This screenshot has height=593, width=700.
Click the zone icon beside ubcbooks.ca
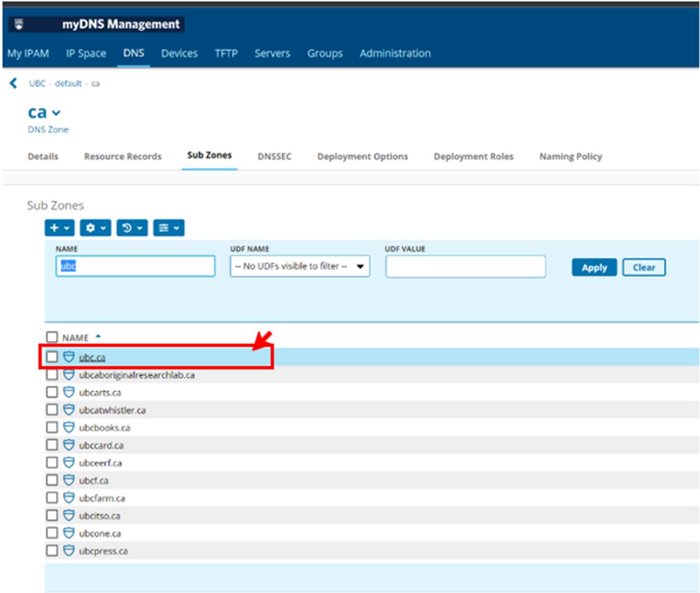(x=69, y=428)
